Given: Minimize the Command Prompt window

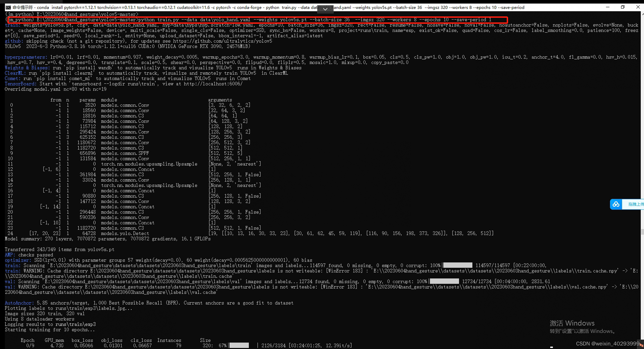Looking at the screenshot, I should pos(608,7).
